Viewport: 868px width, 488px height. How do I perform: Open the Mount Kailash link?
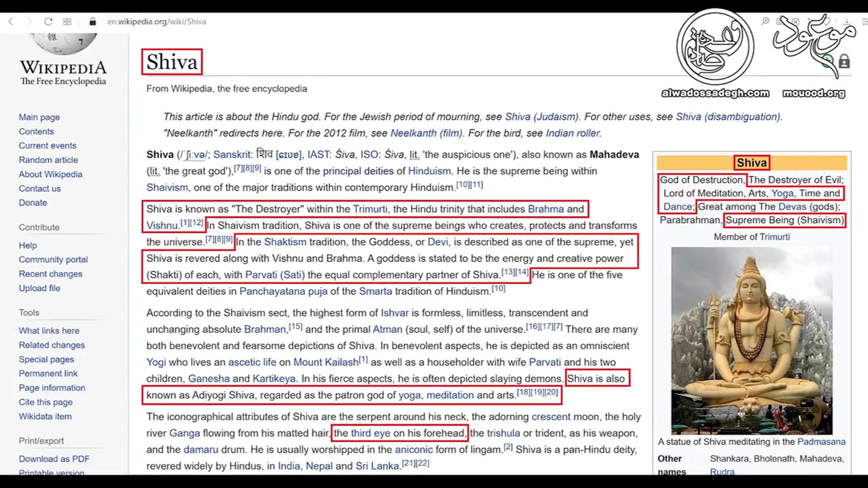coord(326,362)
